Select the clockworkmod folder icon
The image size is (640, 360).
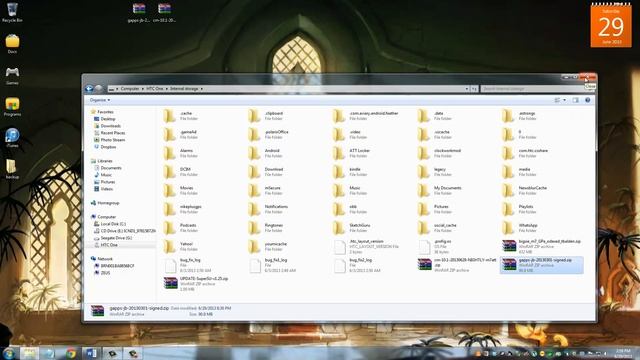[x=424, y=153]
